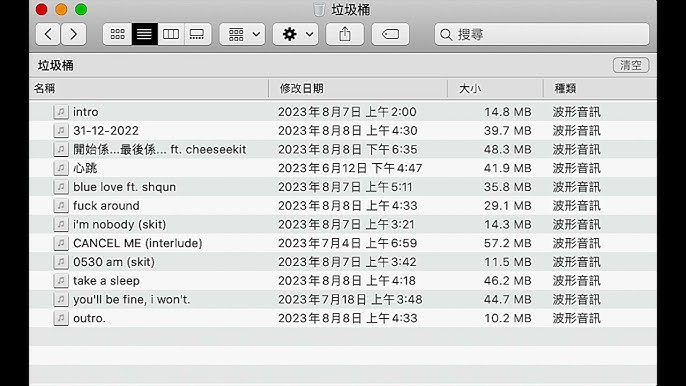Go back with the left arrow button
The width and height of the screenshot is (686, 386).
tap(48, 34)
